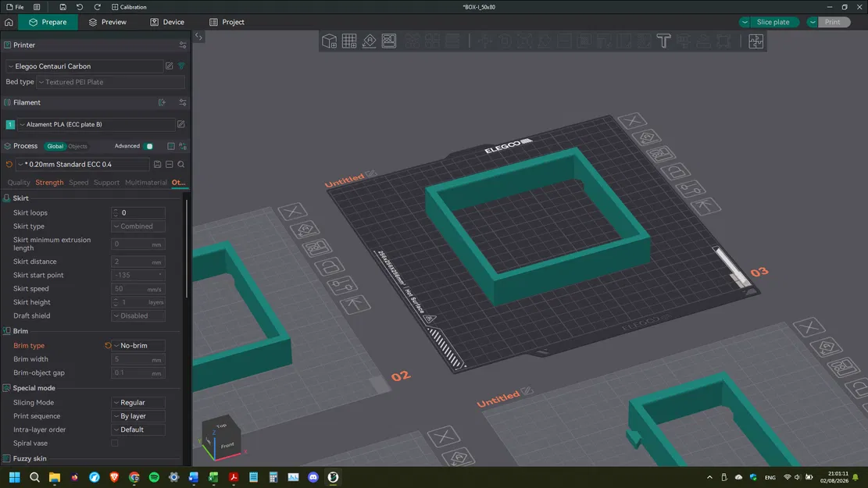Click the settings panel vertical scrollbar
Screen dimensions: 868x488
tap(187, 249)
